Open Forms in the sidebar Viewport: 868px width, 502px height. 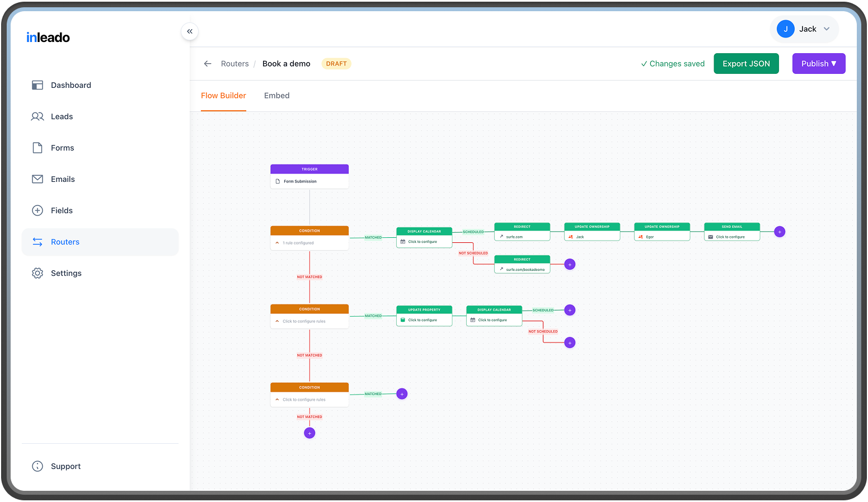pyautogui.click(x=100, y=148)
